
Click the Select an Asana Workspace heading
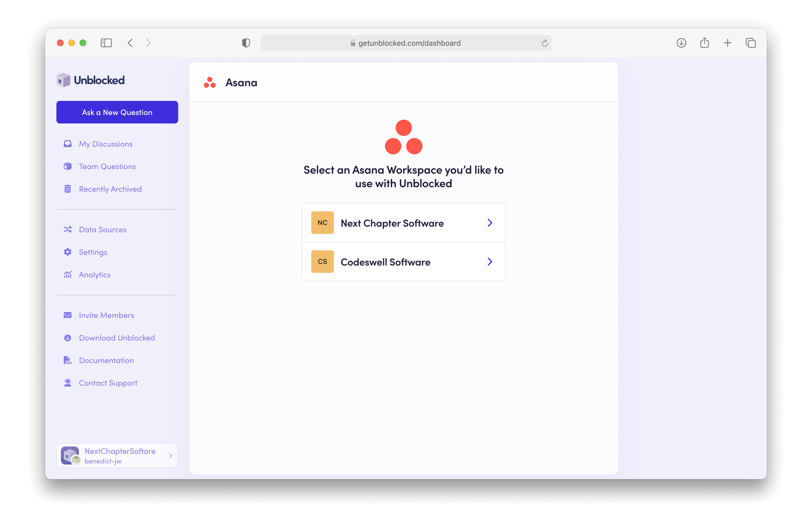pyautogui.click(x=404, y=177)
